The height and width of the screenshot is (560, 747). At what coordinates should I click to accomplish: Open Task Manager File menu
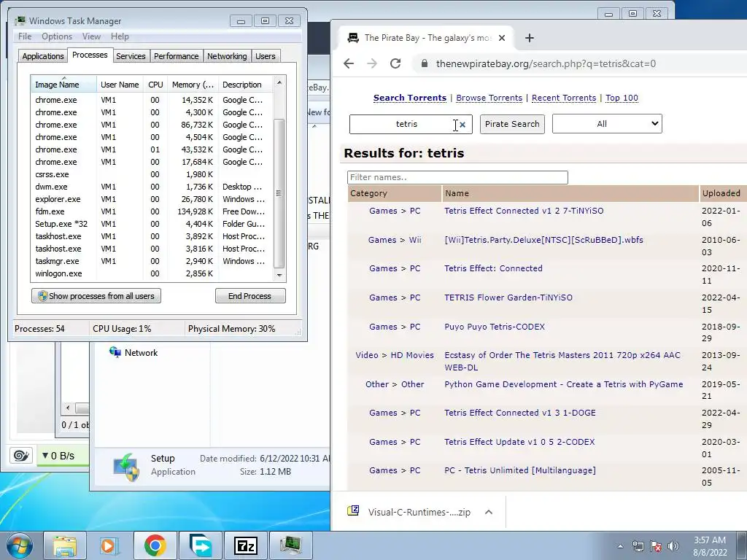coord(25,36)
